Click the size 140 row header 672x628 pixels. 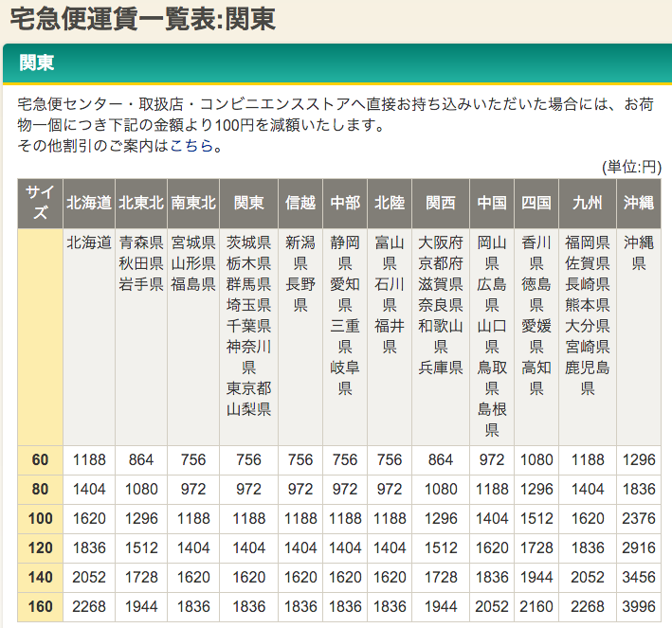[40, 578]
